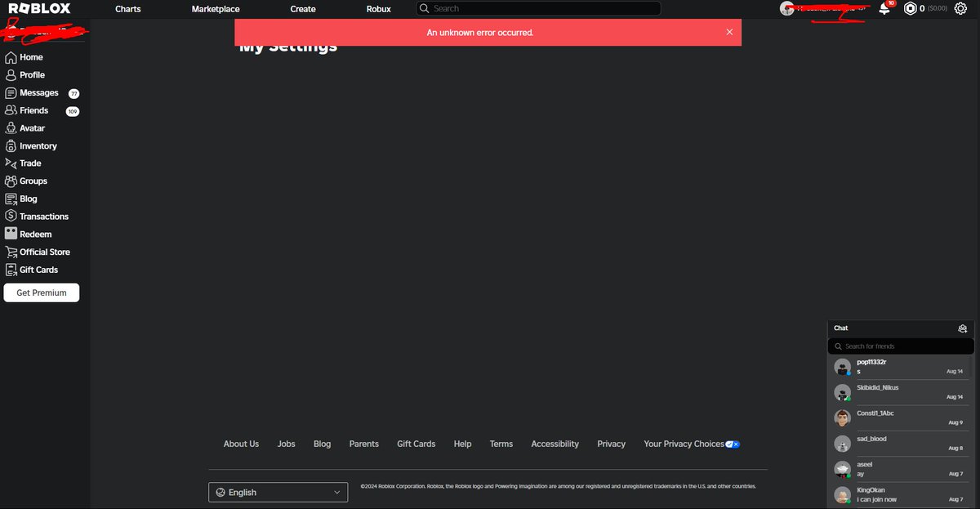
Task: Open chat with Skibidid_Nikus
Action: pyautogui.click(x=901, y=392)
